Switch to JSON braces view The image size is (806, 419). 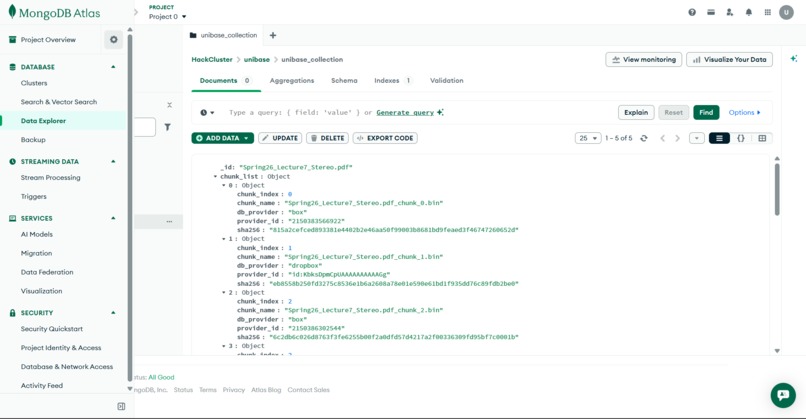click(741, 138)
